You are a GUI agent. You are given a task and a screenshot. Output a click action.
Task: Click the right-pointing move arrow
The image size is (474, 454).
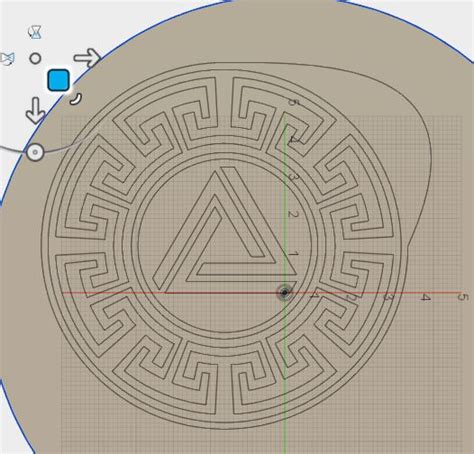point(87,58)
